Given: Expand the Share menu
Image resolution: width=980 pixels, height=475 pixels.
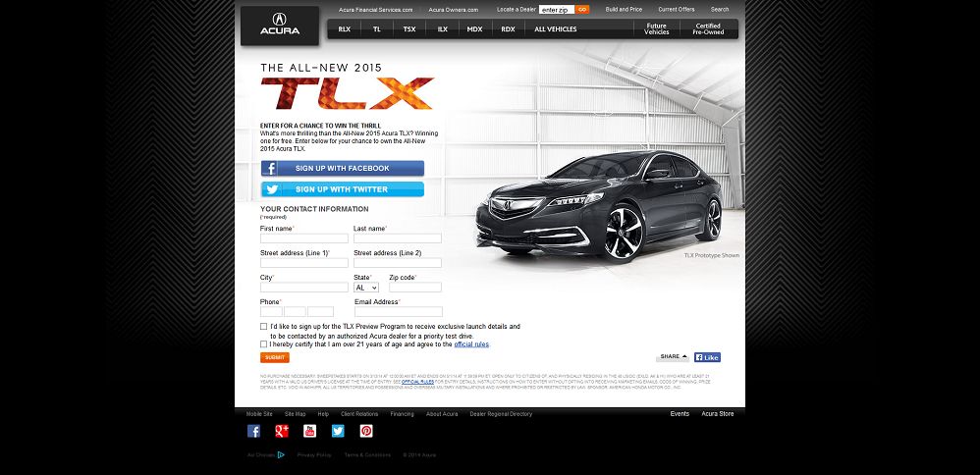Looking at the screenshot, I should (673, 357).
